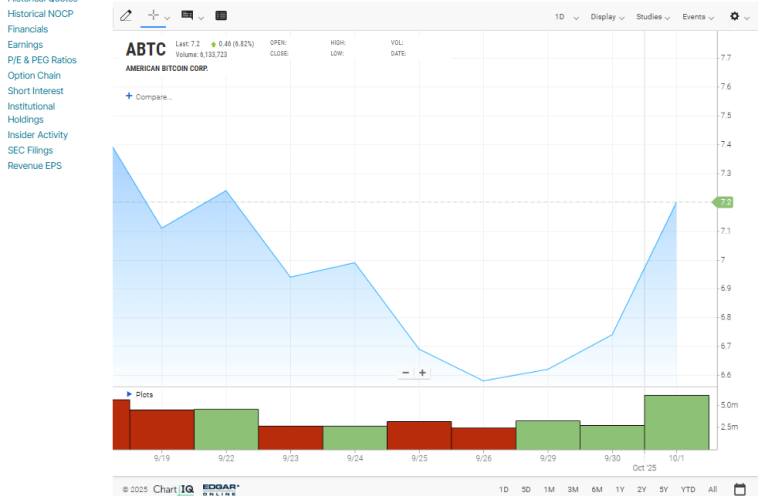Click the 9/25 date axis label
The width and height of the screenshot is (758, 496).
click(x=419, y=458)
